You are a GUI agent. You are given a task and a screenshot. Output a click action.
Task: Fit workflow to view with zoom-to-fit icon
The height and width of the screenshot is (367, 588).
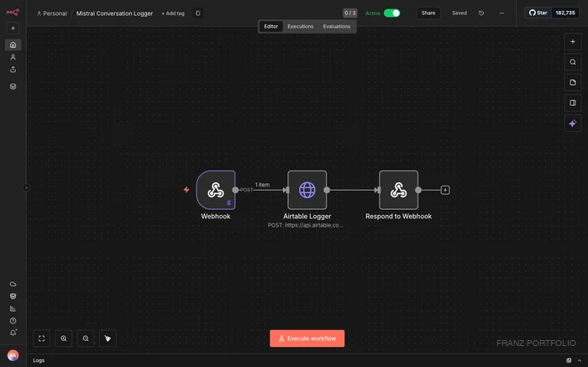coord(42,338)
